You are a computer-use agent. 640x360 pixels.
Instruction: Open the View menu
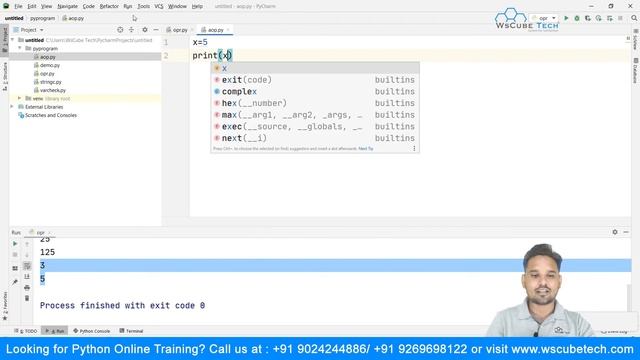(x=47, y=6)
